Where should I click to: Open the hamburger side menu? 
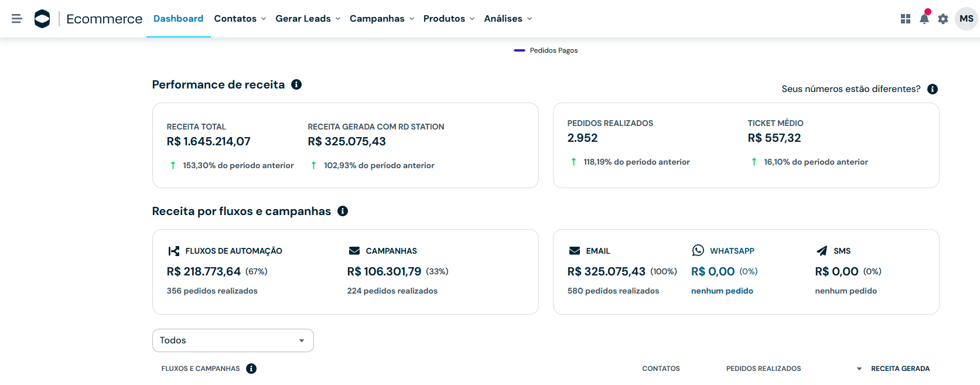17,19
